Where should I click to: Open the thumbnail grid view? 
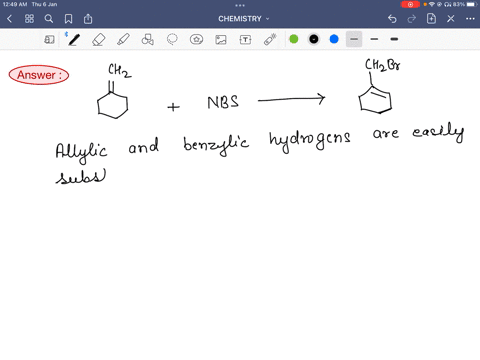29,19
